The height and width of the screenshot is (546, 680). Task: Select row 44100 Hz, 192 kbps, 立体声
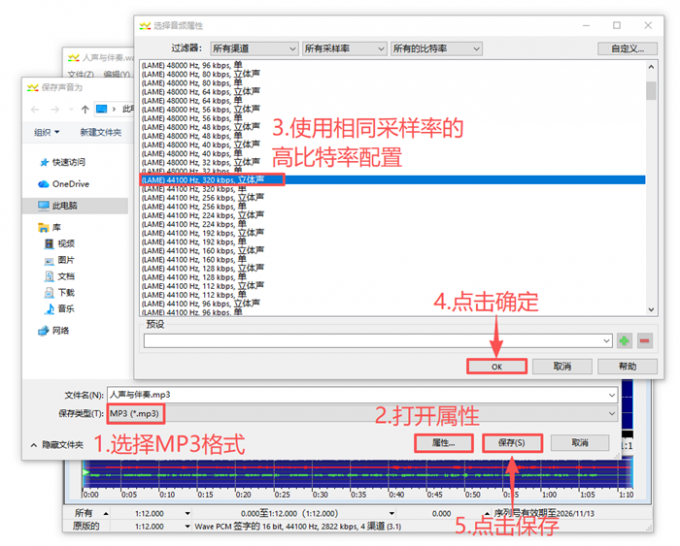point(393,233)
